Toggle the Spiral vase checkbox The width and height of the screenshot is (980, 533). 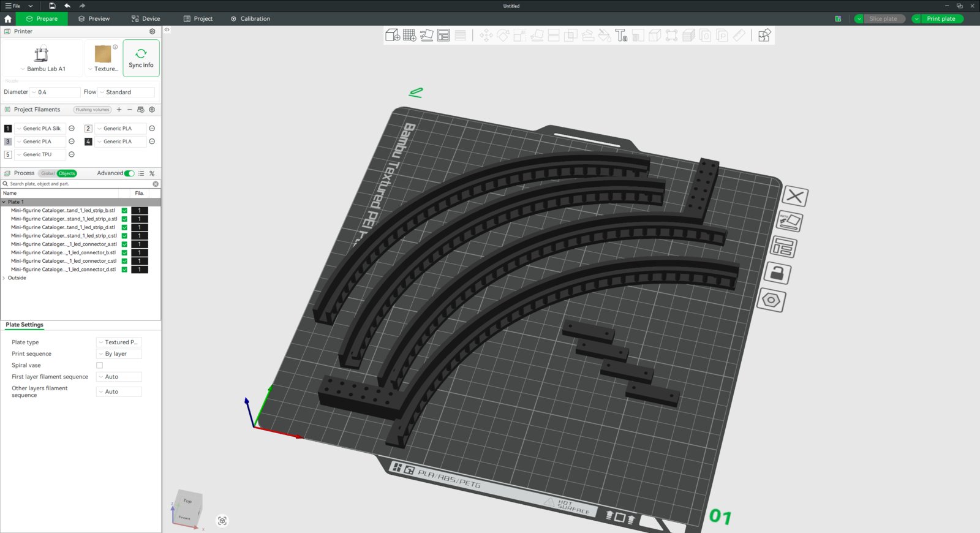pos(100,365)
